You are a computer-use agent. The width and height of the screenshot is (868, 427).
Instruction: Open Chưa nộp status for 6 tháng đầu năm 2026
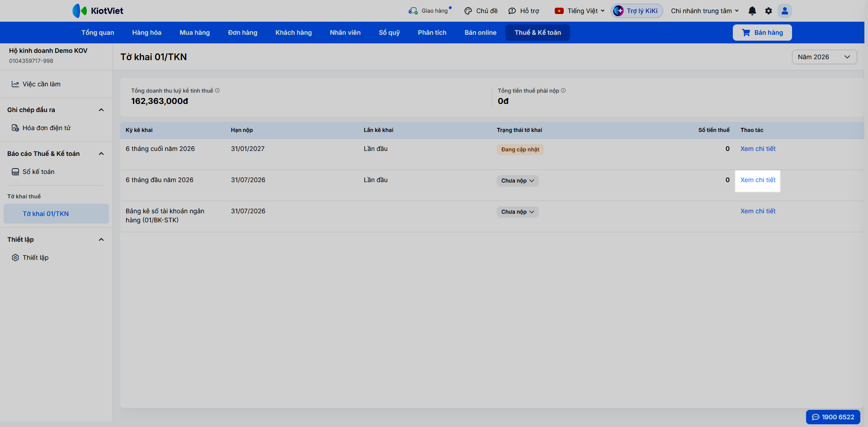click(x=518, y=181)
